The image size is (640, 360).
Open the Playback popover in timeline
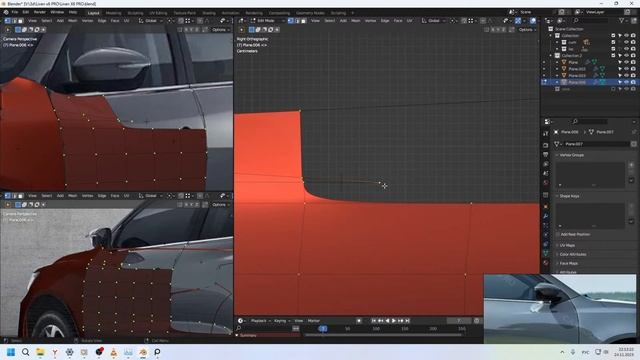tap(260, 321)
